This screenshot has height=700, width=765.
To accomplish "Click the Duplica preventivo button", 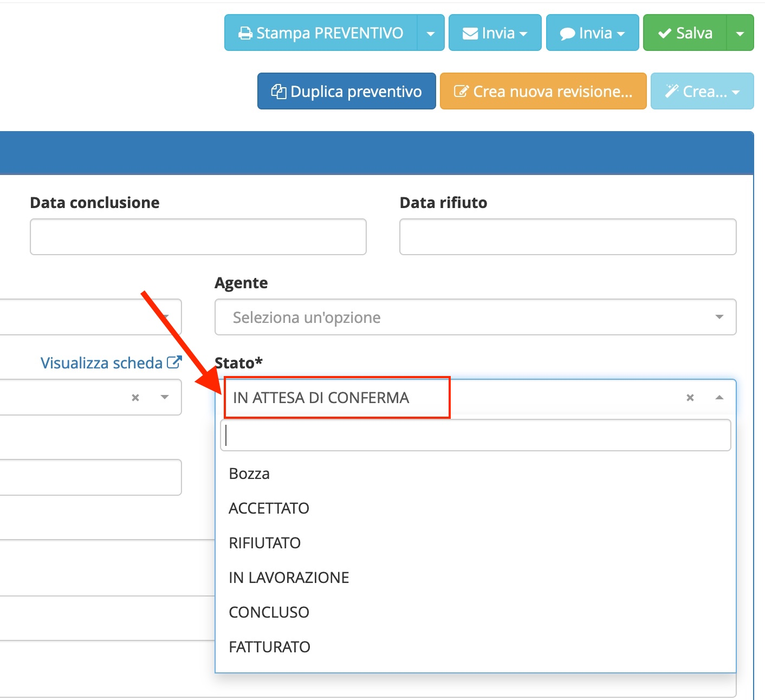I will (x=346, y=91).
